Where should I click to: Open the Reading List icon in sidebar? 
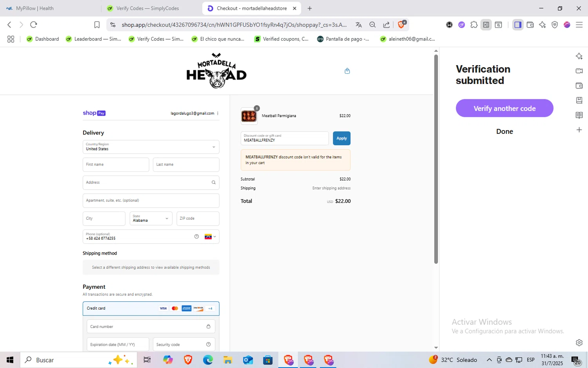(x=579, y=115)
